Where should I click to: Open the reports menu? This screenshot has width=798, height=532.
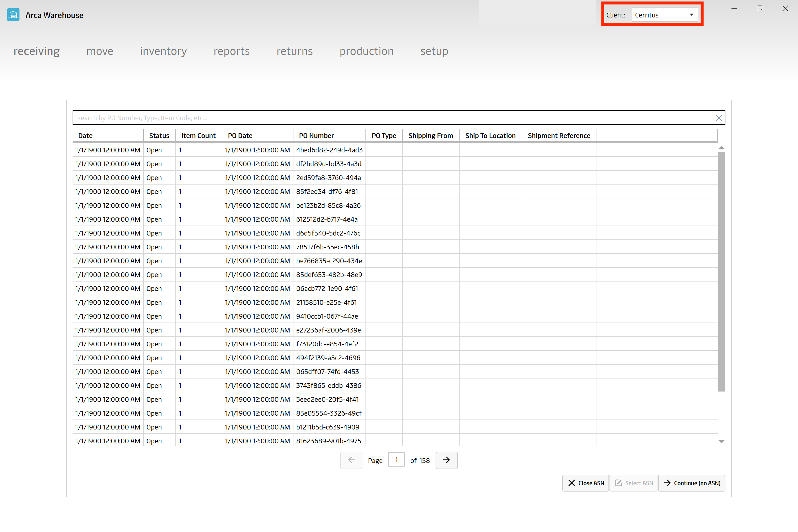click(232, 51)
